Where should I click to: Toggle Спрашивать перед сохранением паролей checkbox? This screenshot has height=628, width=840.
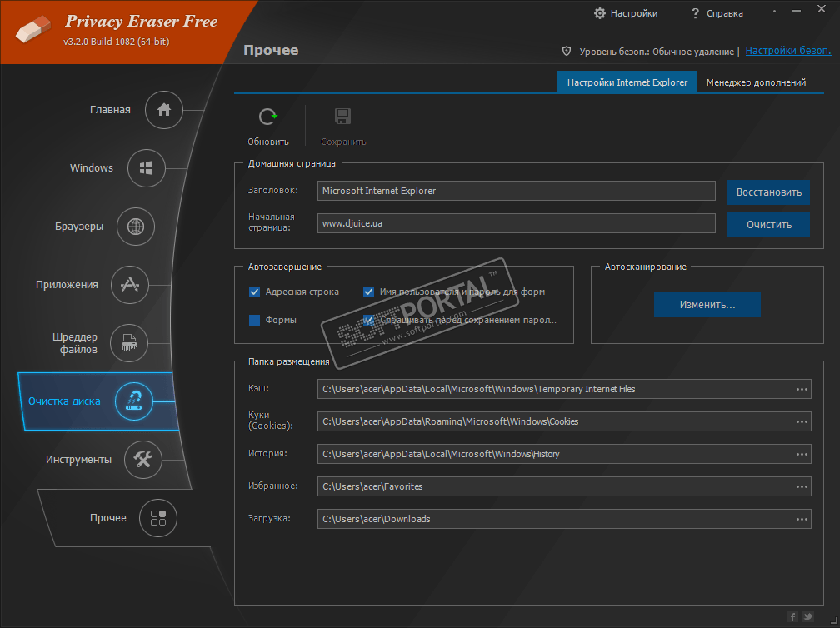point(368,320)
